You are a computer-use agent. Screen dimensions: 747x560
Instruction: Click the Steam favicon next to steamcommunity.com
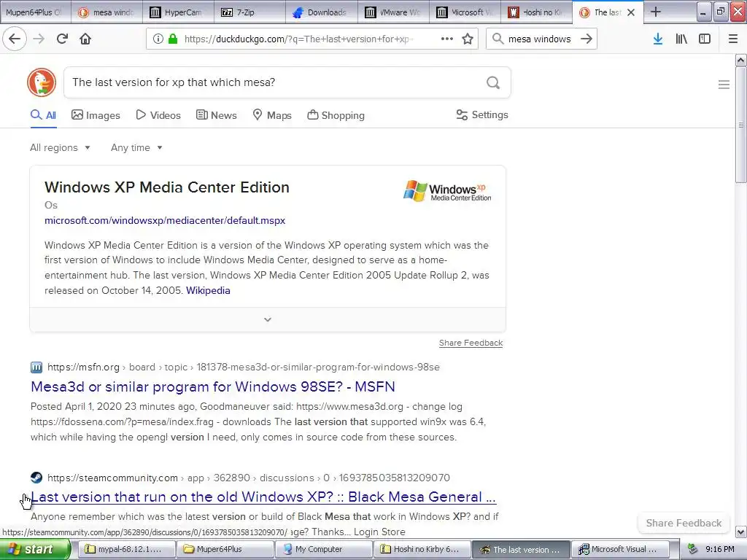36,478
